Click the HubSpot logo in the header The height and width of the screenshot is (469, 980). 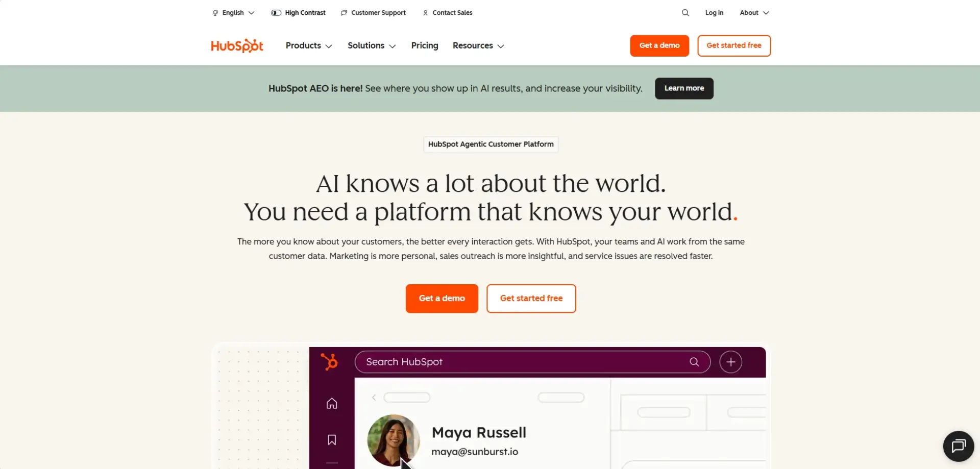click(x=237, y=46)
